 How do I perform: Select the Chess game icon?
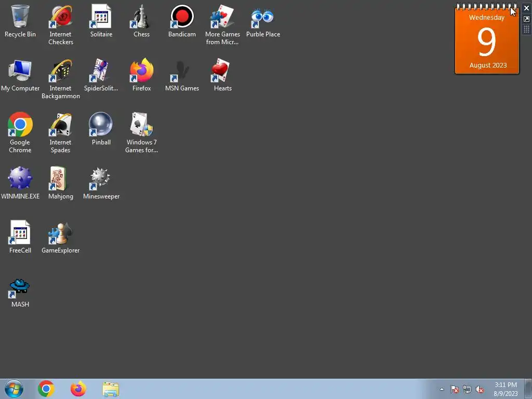click(x=141, y=21)
